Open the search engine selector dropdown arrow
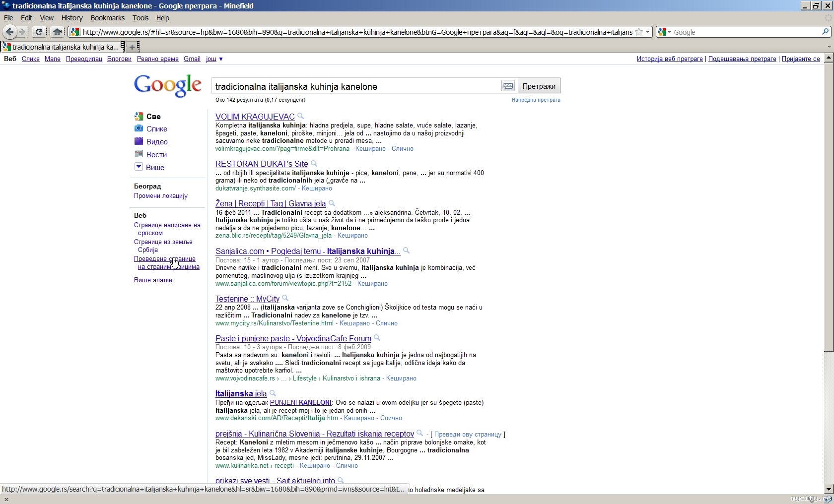Image resolution: width=834 pixels, height=504 pixels. pyautogui.click(x=669, y=32)
